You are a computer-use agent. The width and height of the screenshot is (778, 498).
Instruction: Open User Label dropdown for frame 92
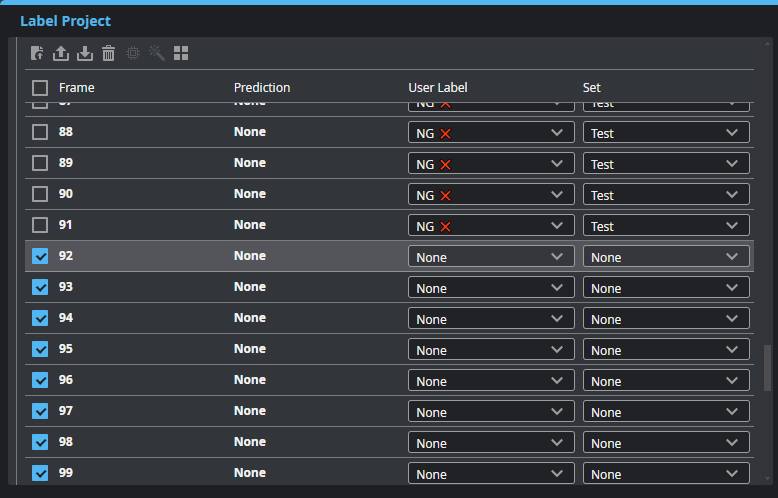[491, 257]
